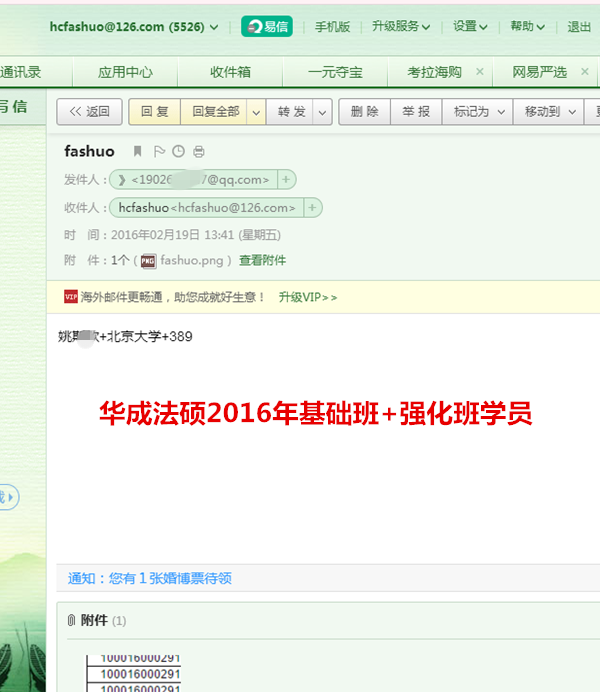
Task: Open the 考拉海购 tab
Action: tap(434, 72)
